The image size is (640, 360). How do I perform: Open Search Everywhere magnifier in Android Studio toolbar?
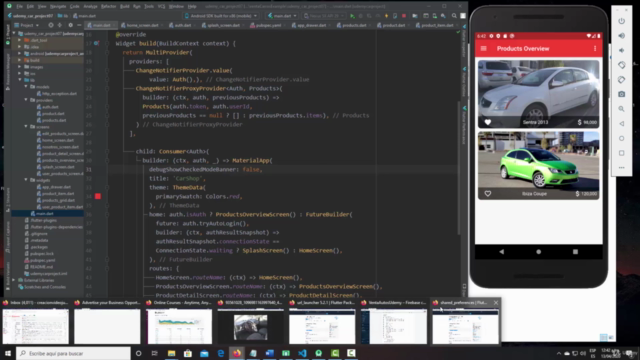454,16
